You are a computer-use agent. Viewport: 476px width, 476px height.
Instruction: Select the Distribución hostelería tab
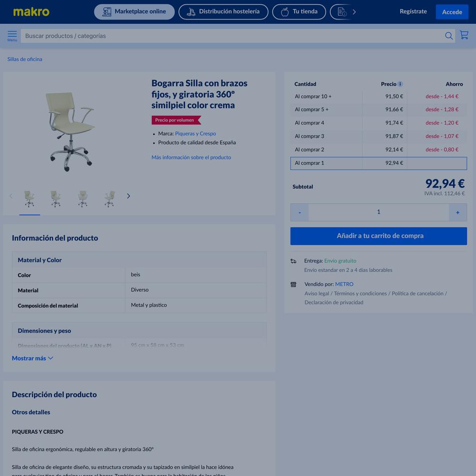coord(223,12)
